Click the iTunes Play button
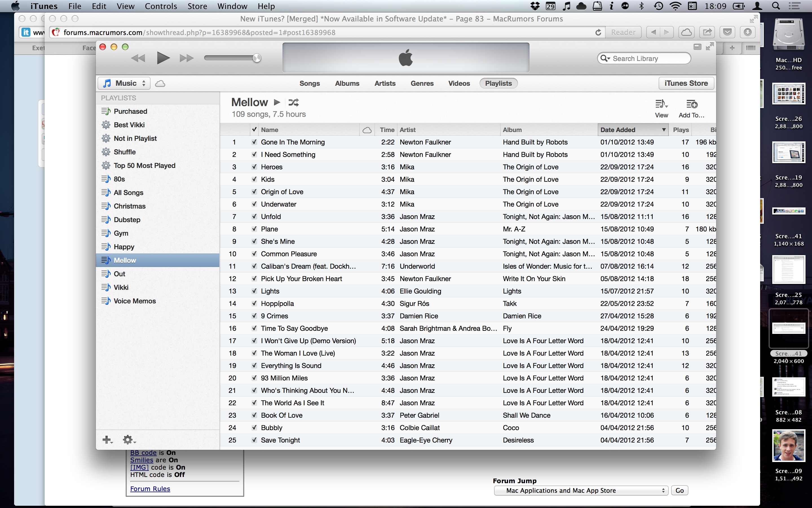This screenshot has height=508, width=812. coord(163,58)
